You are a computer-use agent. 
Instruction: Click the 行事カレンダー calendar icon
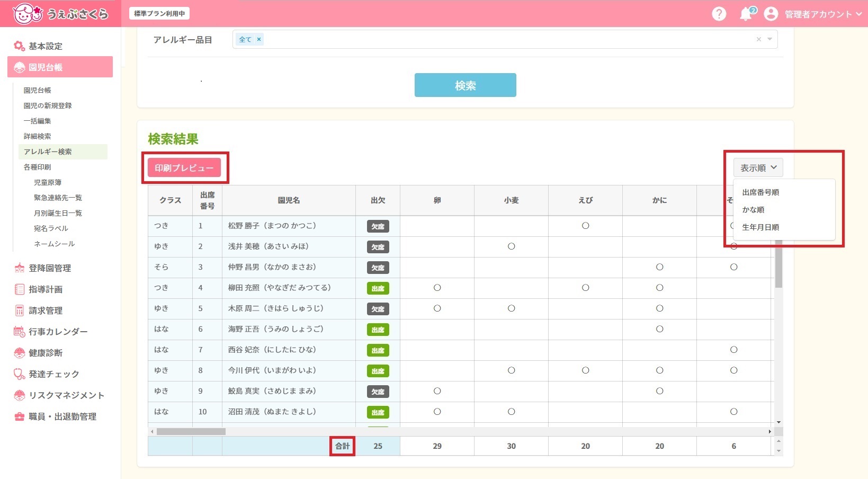[19, 332]
